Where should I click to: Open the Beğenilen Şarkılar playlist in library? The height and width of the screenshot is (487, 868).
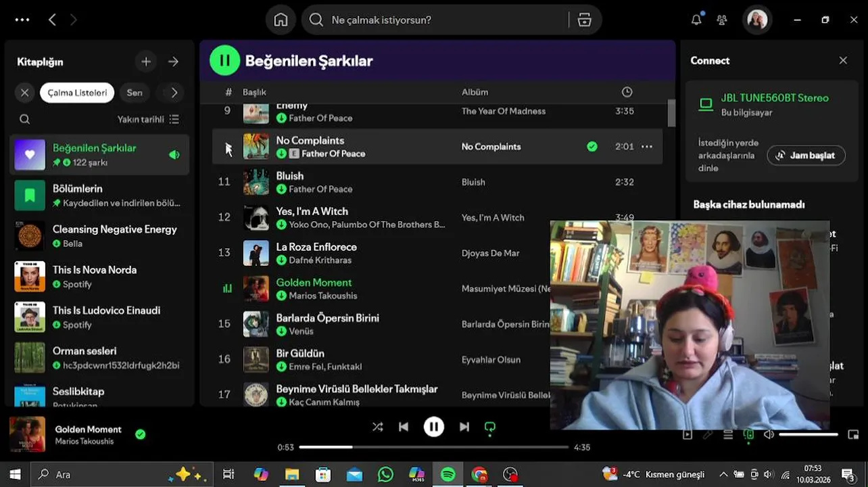100,155
